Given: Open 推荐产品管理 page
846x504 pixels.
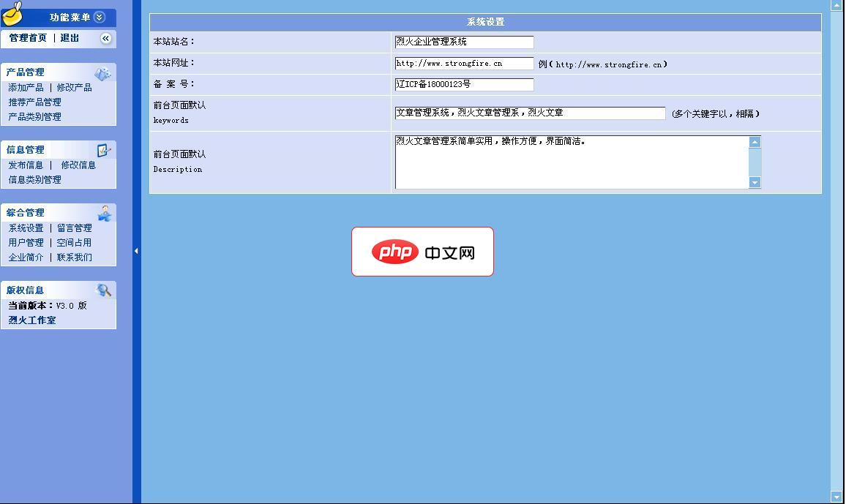Looking at the screenshot, I should (34, 102).
